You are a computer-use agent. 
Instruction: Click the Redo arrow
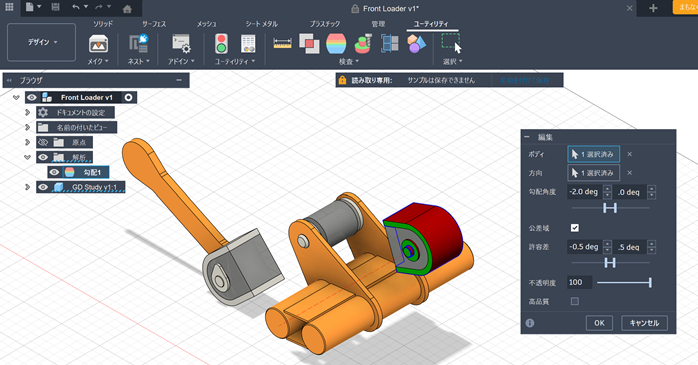tap(99, 7)
